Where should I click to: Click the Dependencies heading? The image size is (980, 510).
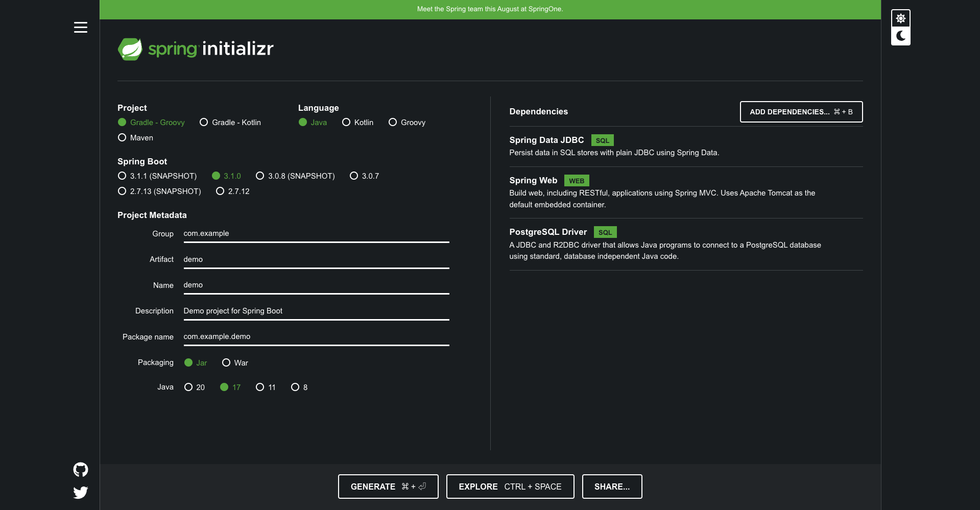pyautogui.click(x=538, y=112)
